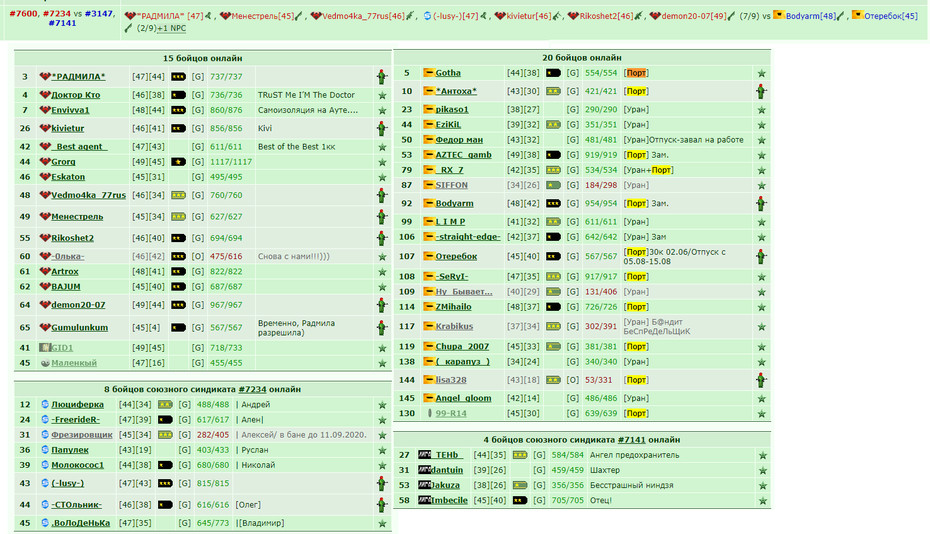
Task: Click the syndicate icon beside Молокосос1
Action: click(45, 465)
